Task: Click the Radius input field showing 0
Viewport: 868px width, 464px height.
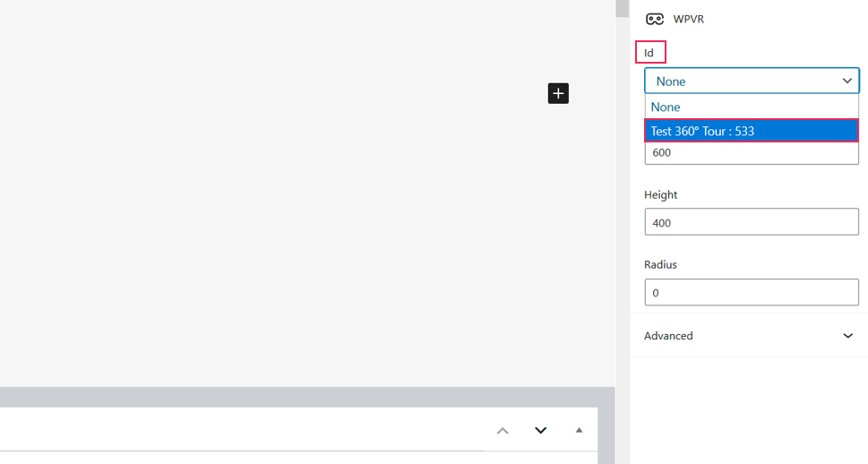Action: pos(752,292)
